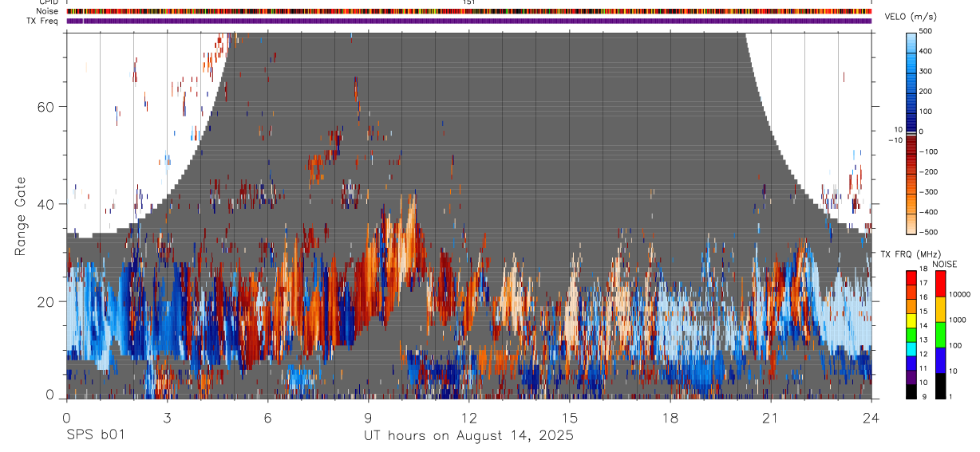Click x-axis hour tick '24'
980x452 pixels.
click(x=871, y=417)
